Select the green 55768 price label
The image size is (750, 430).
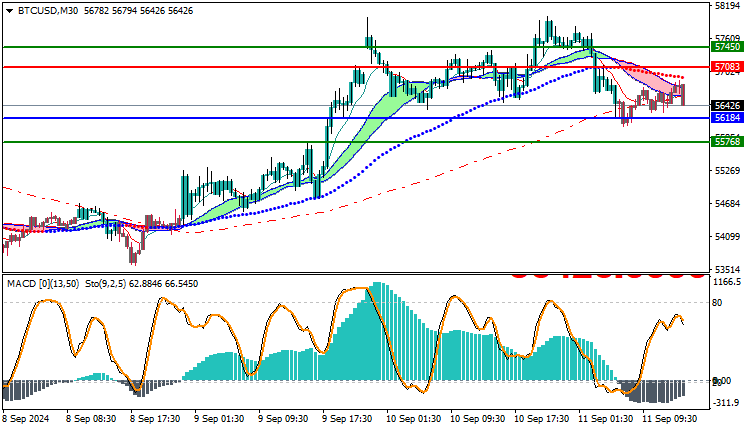pyautogui.click(x=727, y=142)
